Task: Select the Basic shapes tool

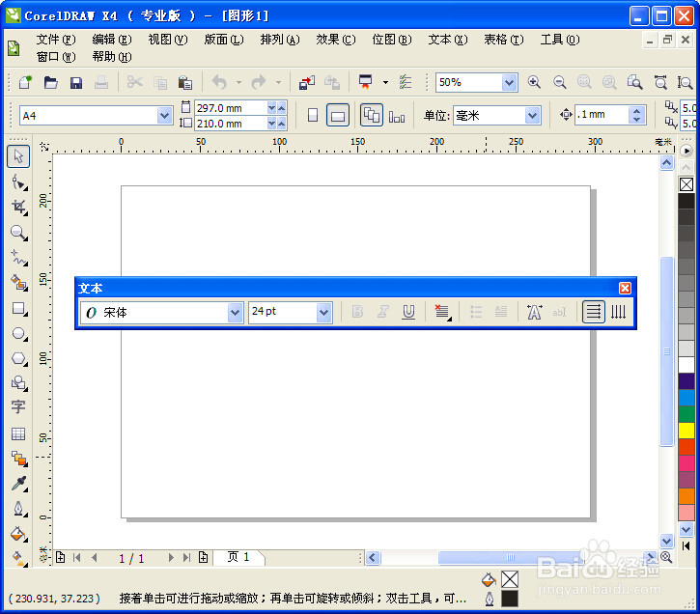Action: point(18,383)
